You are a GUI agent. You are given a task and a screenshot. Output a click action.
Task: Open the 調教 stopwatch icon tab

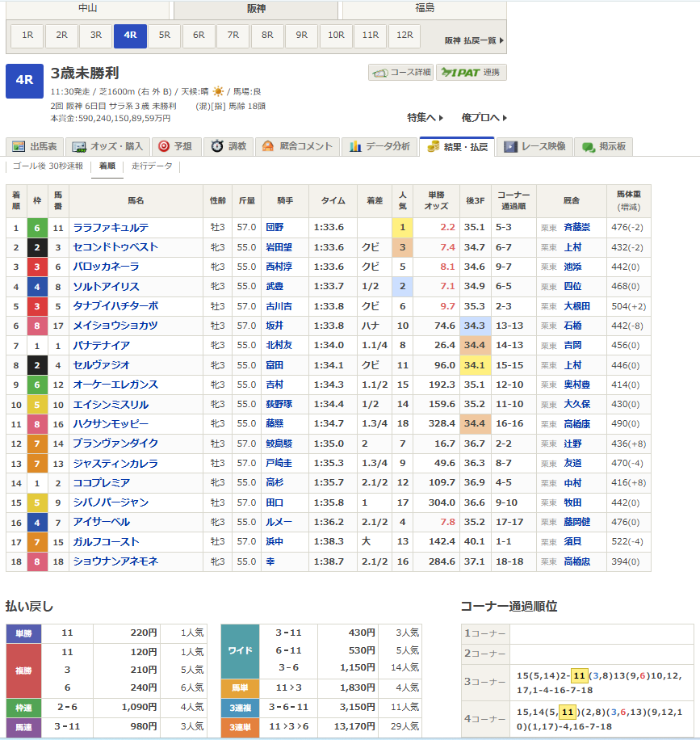(x=217, y=147)
